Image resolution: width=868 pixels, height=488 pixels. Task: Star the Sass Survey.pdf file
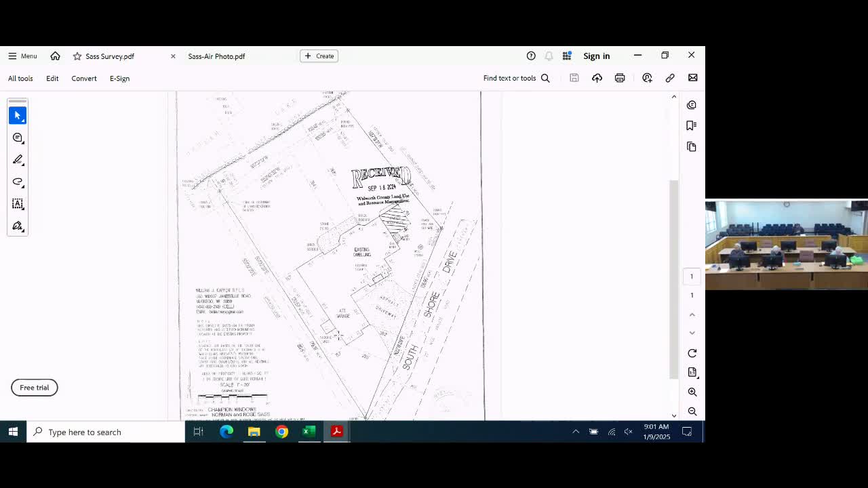[77, 56]
